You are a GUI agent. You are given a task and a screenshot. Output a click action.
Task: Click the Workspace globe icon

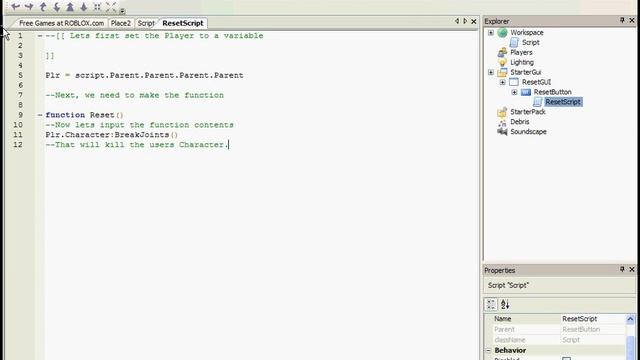pyautogui.click(x=502, y=33)
